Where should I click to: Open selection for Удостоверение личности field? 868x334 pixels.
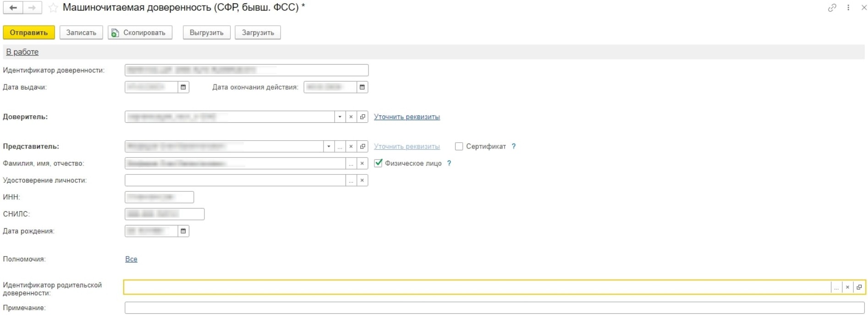351,181
